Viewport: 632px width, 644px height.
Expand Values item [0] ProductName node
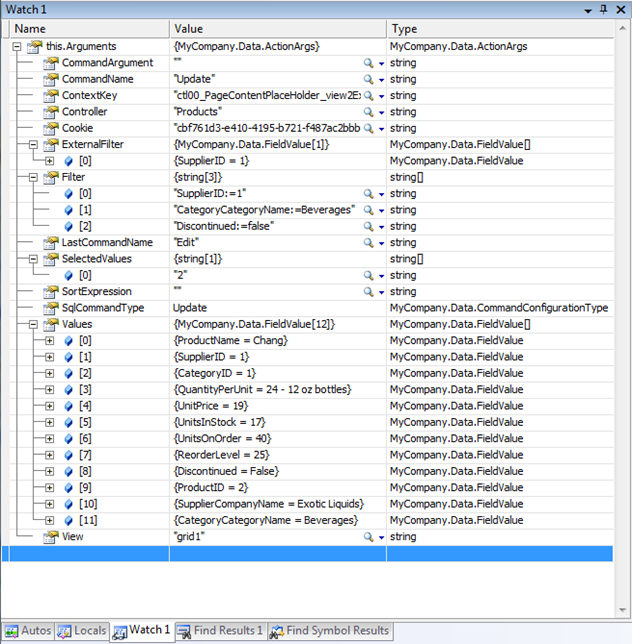click(50, 340)
